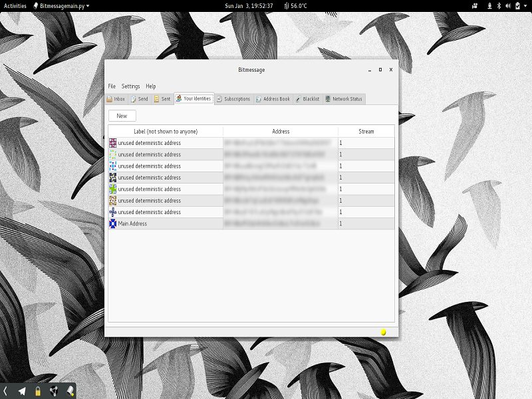Click the gold padlock tray icon
The width and height of the screenshot is (532, 399).
coord(38,391)
